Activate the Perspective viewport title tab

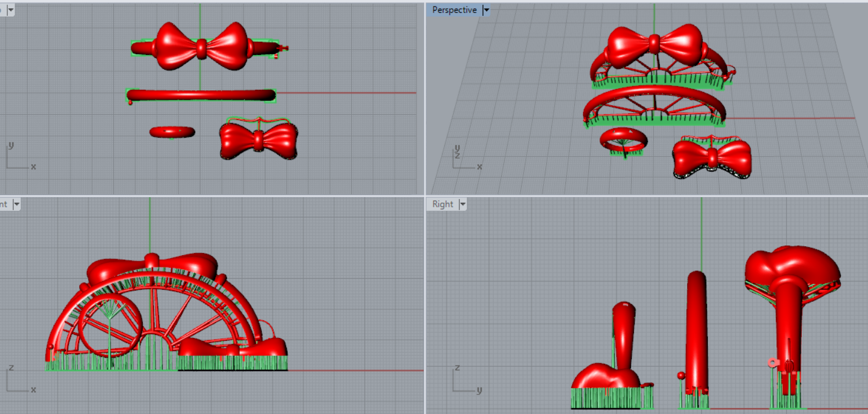(454, 10)
